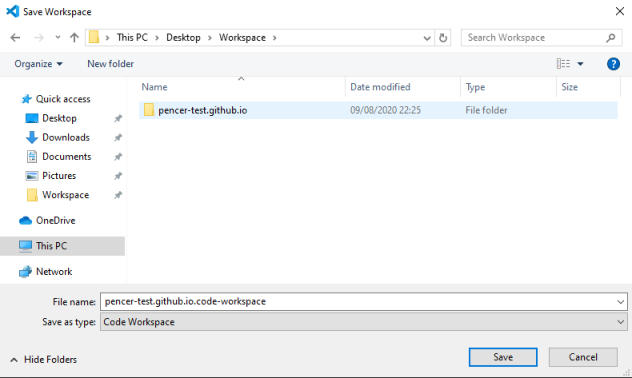The image size is (632, 378).
Task: Click the pin icon next to Pictures
Action: pyautogui.click(x=118, y=176)
